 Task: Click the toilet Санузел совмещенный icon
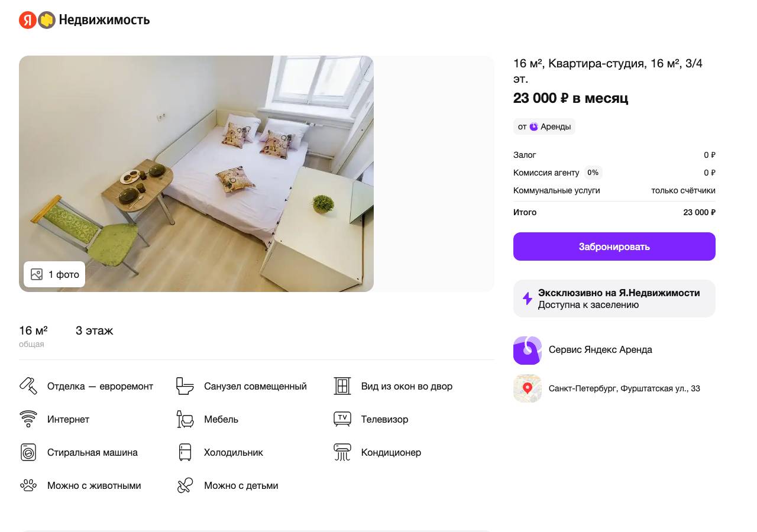pyautogui.click(x=185, y=386)
